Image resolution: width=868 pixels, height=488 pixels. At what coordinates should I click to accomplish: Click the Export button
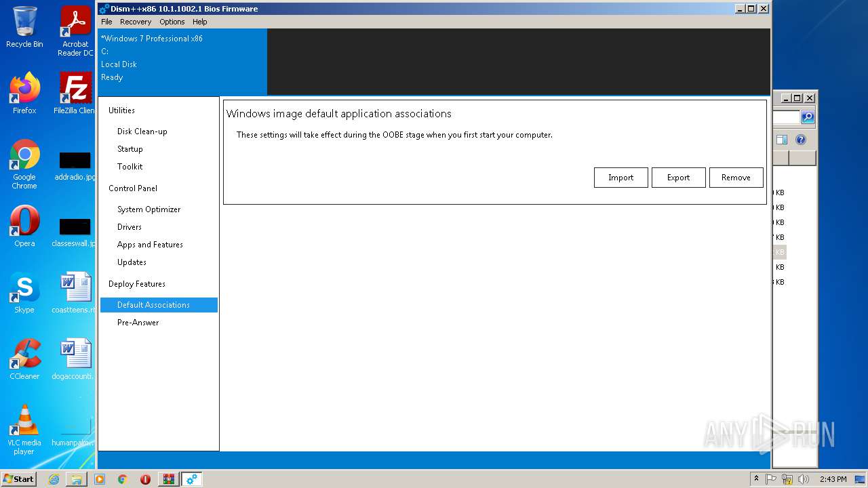pos(679,178)
